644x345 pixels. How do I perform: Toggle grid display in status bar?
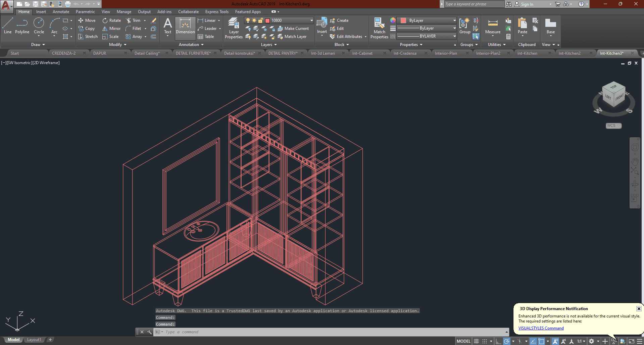477,341
